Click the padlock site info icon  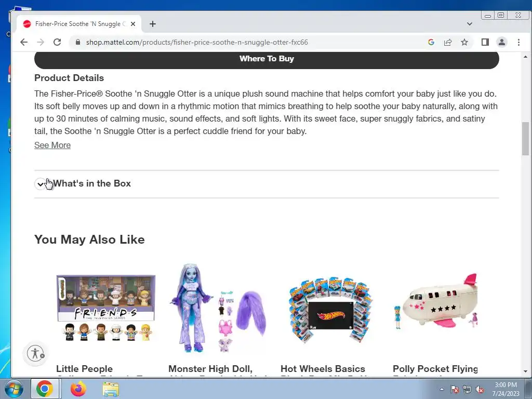point(78,42)
